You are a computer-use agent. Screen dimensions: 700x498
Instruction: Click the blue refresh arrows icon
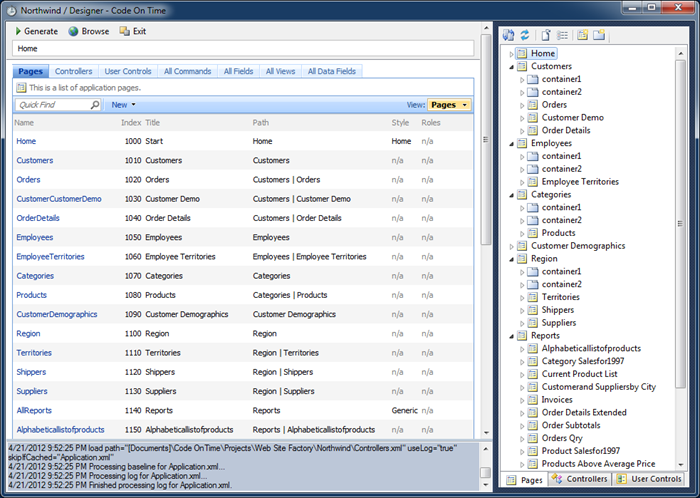(525, 35)
